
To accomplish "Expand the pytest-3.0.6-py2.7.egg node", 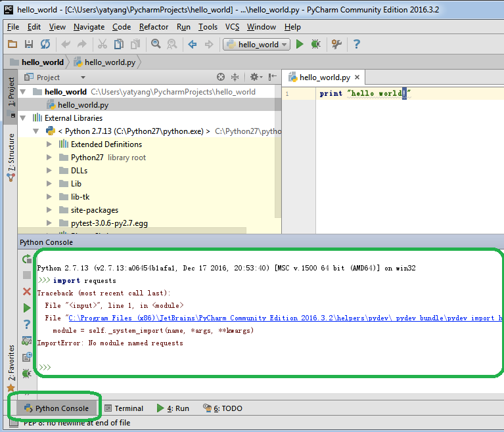I will coord(49,223).
